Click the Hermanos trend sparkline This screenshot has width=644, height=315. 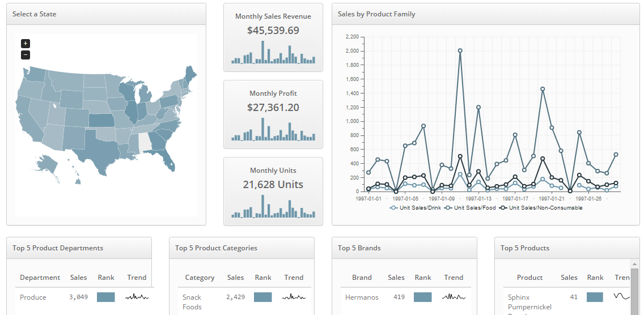click(x=454, y=297)
